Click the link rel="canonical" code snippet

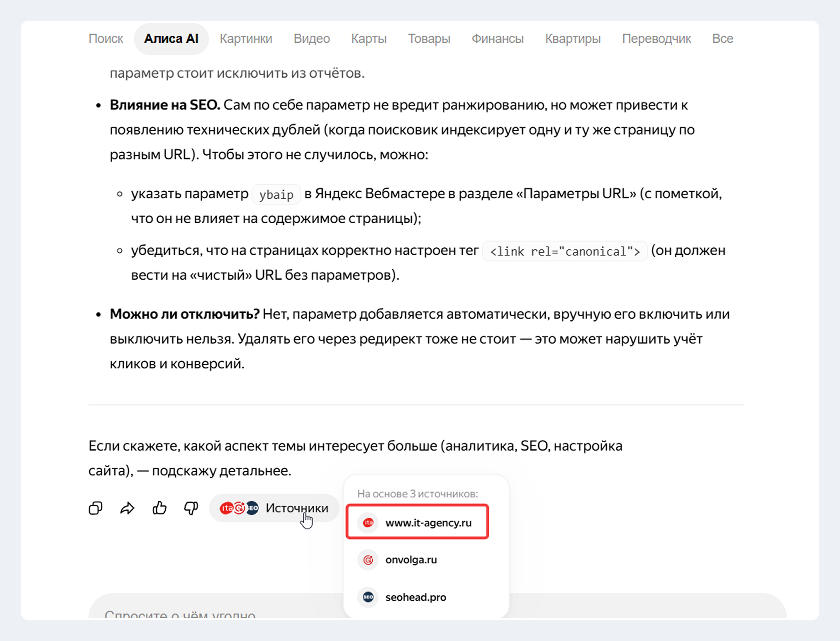565,251
